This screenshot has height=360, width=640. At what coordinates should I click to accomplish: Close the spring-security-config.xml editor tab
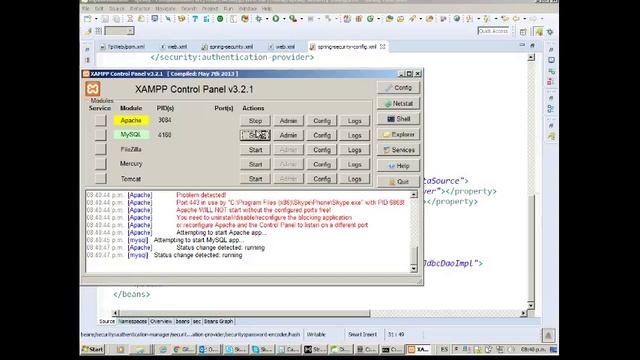pos(382,47)
